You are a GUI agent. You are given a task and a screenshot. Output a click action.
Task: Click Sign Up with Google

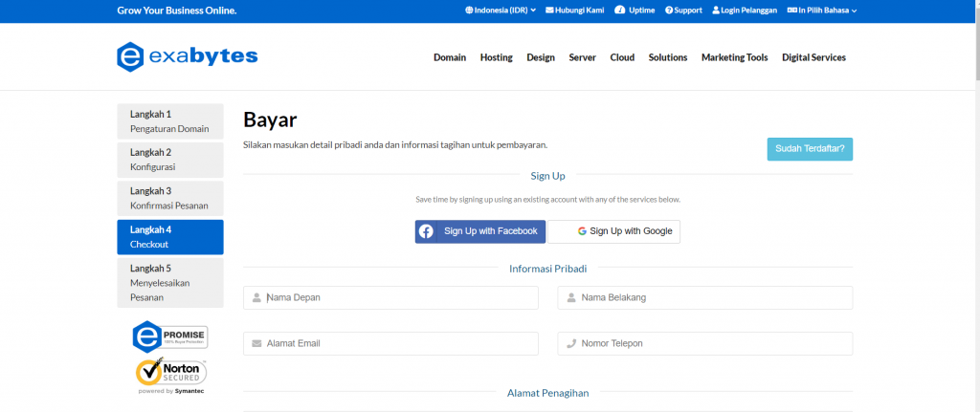(613, 231)
